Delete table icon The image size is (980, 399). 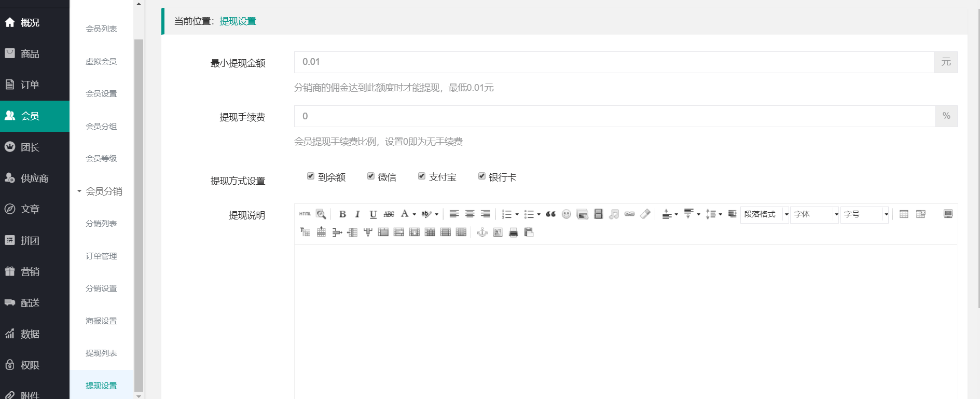921,214
